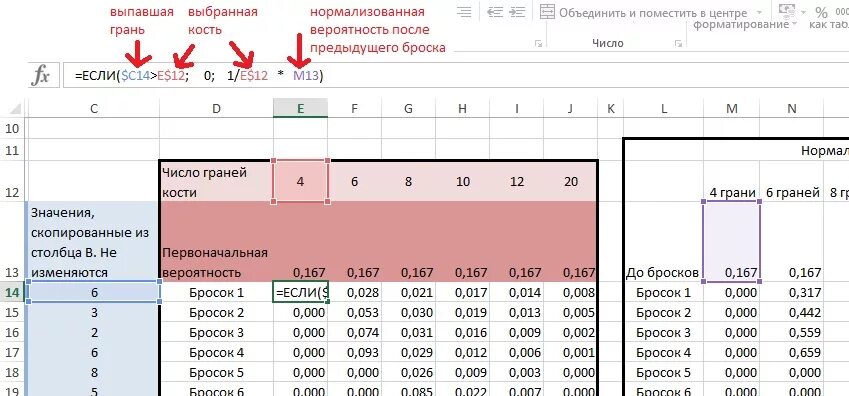Select column I header
Image resolution: width=849 pixels, height=396 pixels.
[517, 108]
